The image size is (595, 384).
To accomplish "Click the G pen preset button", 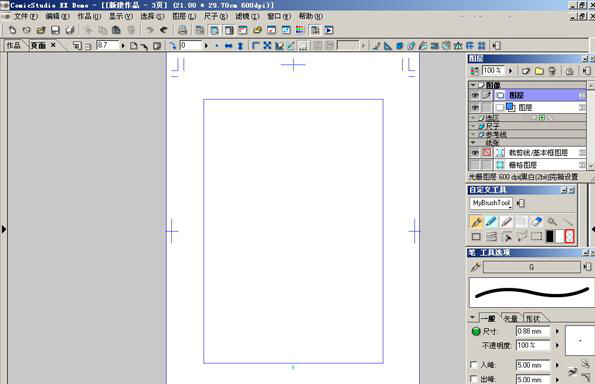I will pyautogui.click(x=531, y=267).
